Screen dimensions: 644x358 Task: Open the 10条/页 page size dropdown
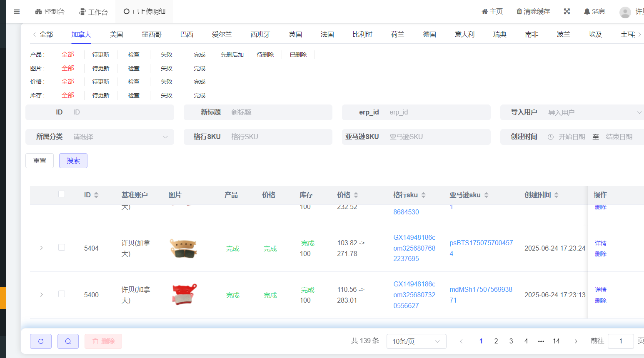click(x=416, y=341)
